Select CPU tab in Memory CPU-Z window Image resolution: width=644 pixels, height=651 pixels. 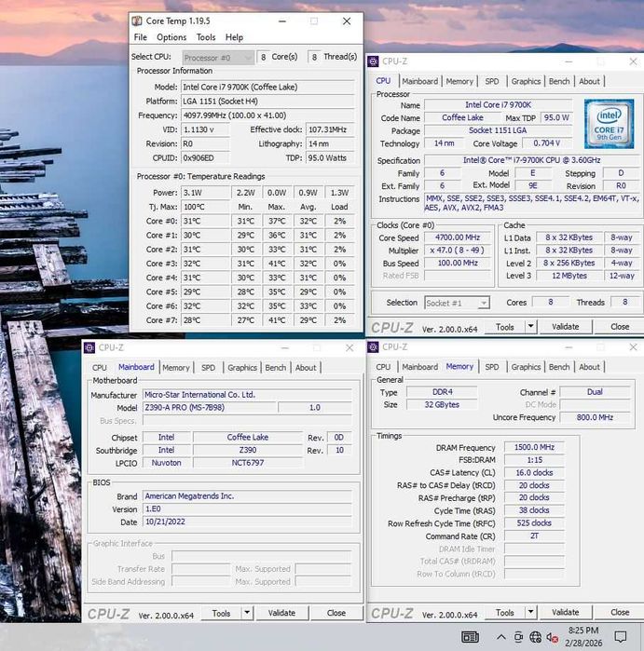coord(383,367)
